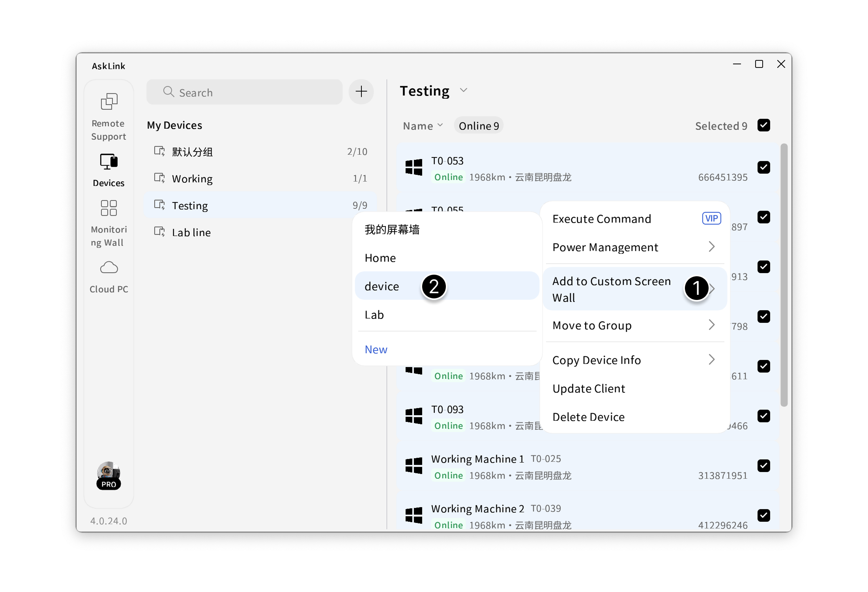The height and width of the screenshot is (592, 868).
Task: Click the search magnifier icon
Action: (x=169, y=92)
